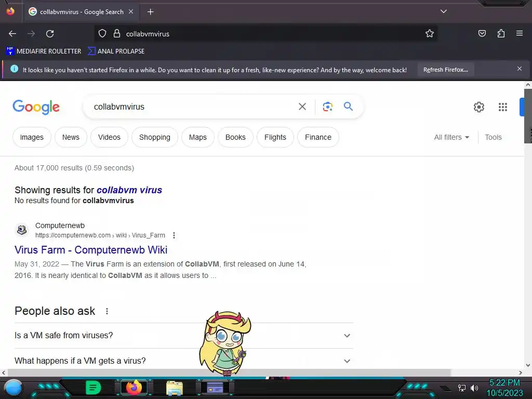The height and width of the screenshot is (399, 532).
Task: Open the MEDIAFIRE ROULETTER bookmark
Action: click(x=44, y=51)
